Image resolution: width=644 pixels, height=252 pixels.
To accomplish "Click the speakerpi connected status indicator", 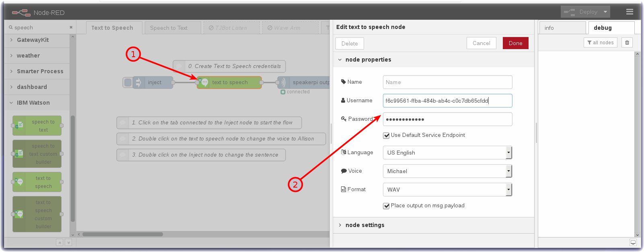I will click(x=295, y=92).
